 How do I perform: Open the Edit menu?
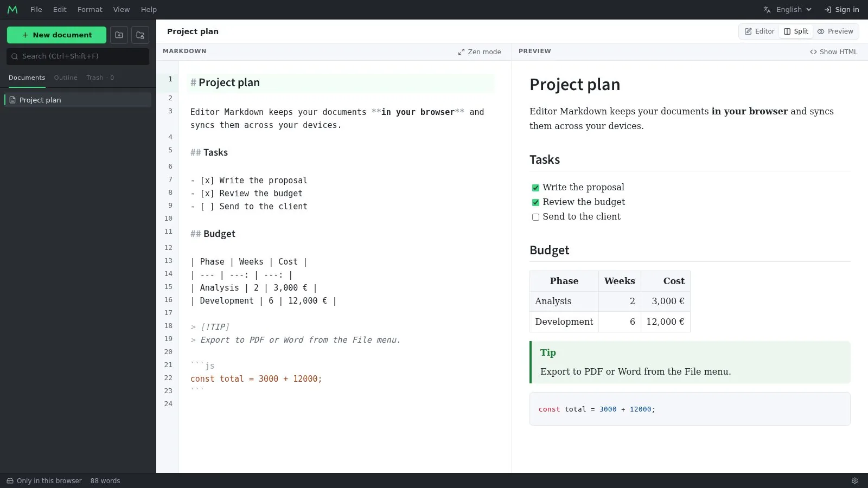click(60, 10)
